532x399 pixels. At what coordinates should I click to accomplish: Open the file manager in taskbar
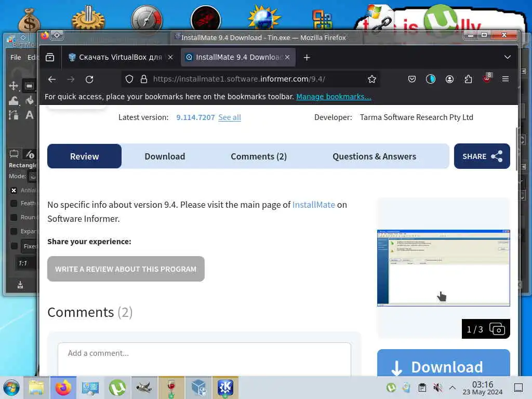click(x=36, y=388)
